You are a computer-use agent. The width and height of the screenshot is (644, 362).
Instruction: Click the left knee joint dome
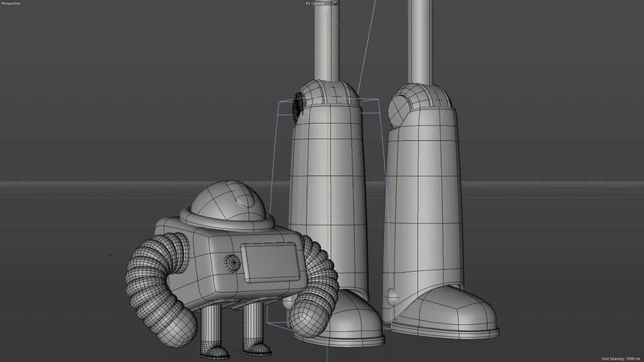point(330,93)
